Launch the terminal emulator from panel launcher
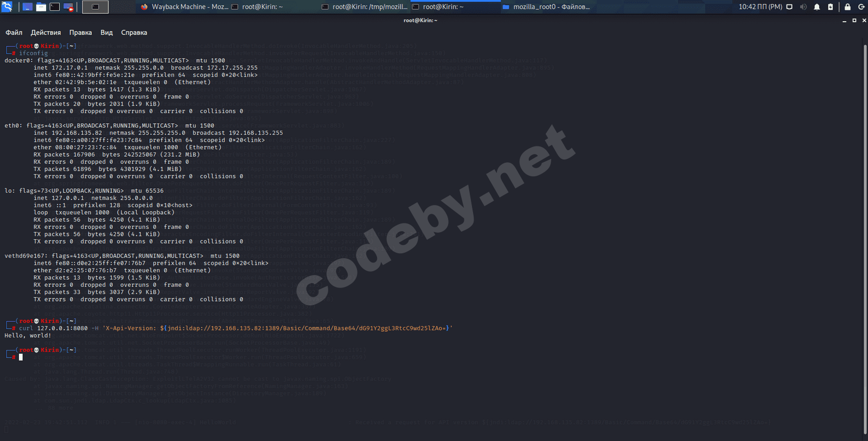This screenshot has height=441, width=868. (x=55, y=7)
